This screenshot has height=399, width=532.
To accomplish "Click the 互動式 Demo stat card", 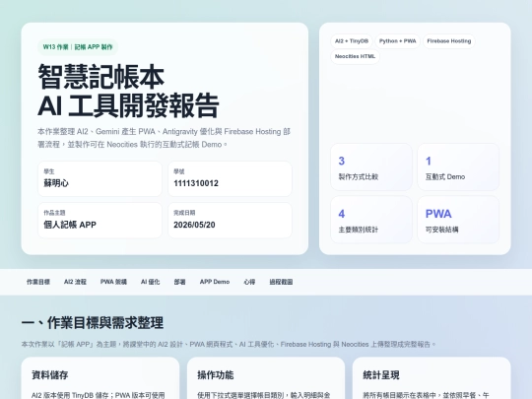I will pos(458,166).
